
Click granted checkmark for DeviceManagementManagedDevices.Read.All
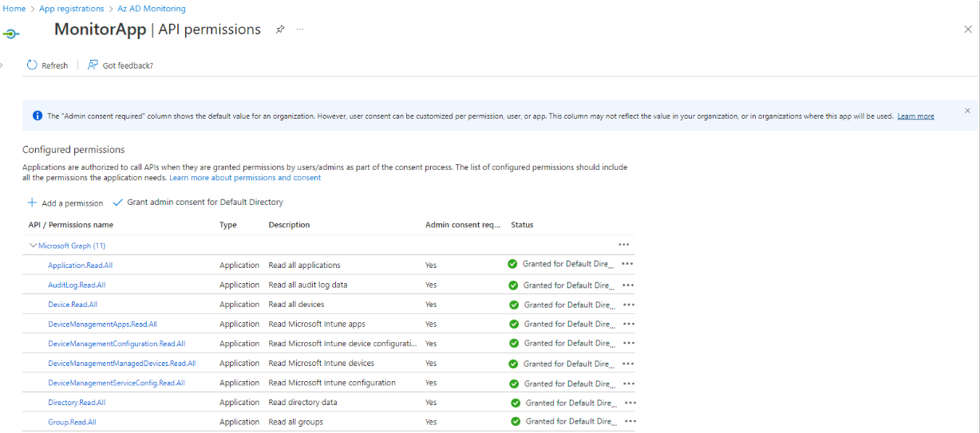pyautogui.click(x=514, y=364)
